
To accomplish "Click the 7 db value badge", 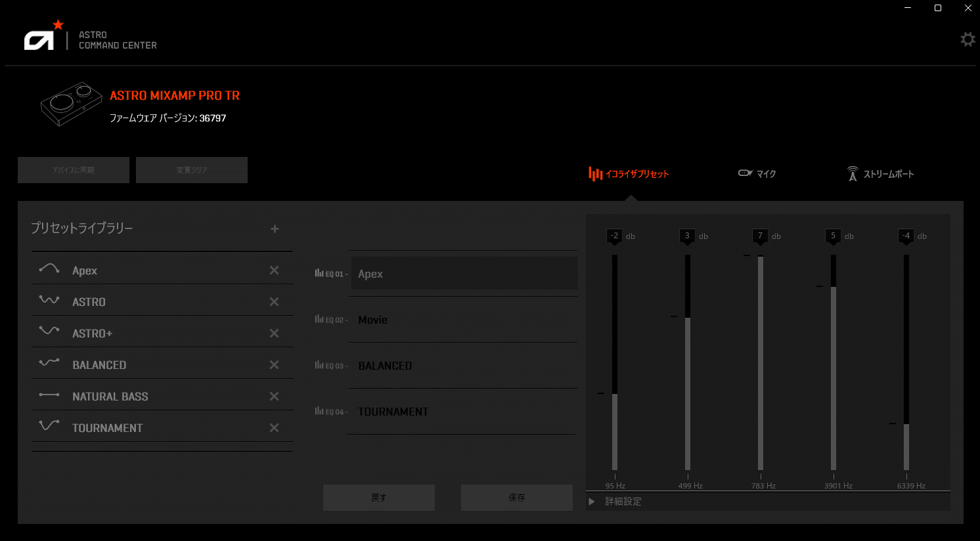I will click(760, 236).
